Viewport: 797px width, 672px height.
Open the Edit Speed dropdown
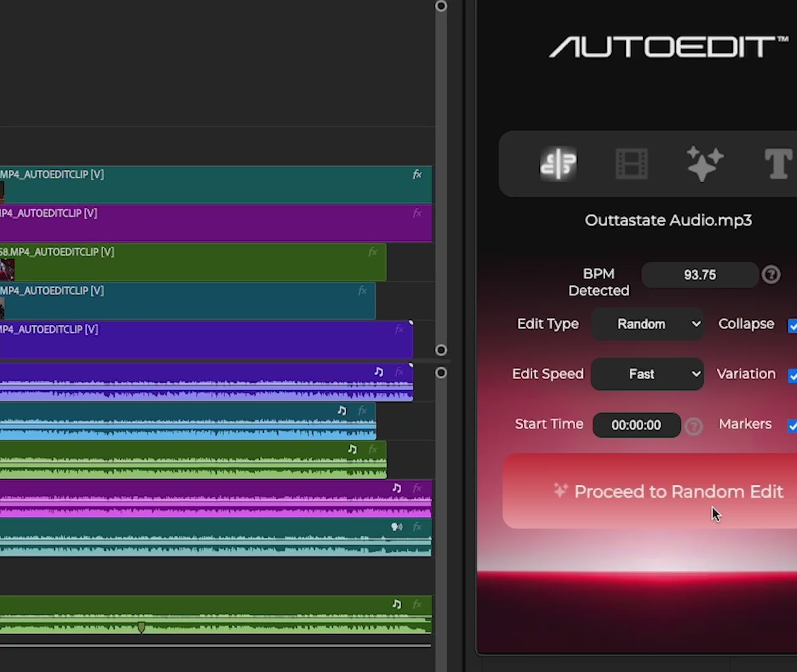tap(647, 374)
